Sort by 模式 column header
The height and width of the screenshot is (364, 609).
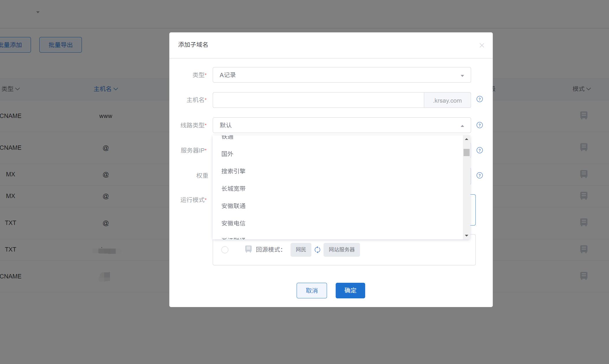582,89
